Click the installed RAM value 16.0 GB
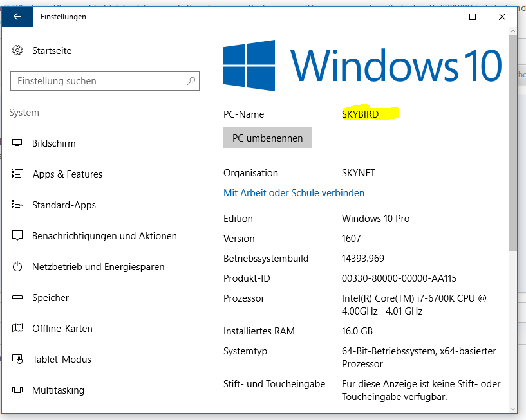 pos(357,331)
